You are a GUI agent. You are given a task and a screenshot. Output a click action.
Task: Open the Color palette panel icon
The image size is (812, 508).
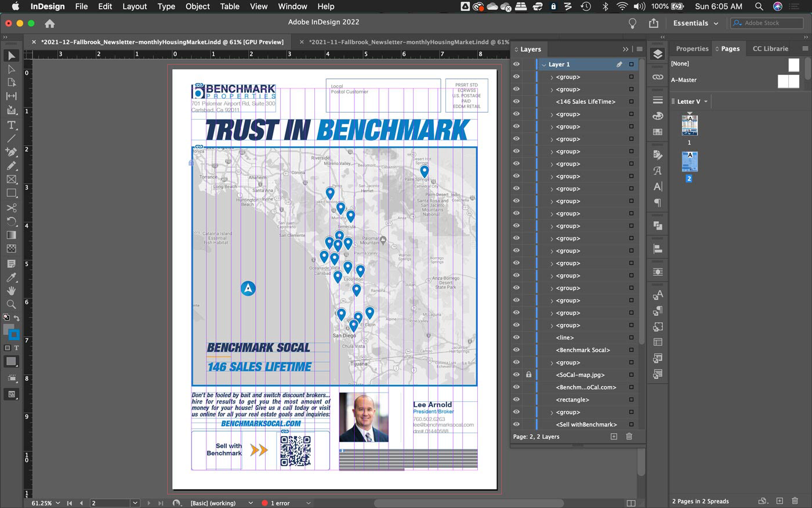coord(657,116)
